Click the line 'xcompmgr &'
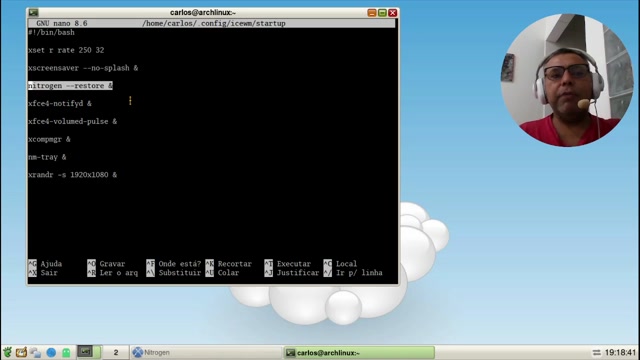 (x=49, y=139)
